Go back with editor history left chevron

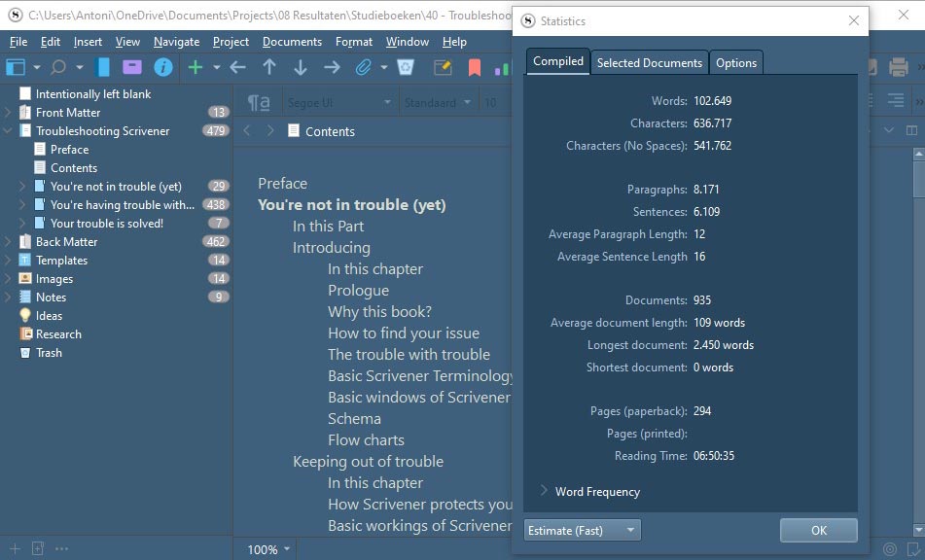247,131
